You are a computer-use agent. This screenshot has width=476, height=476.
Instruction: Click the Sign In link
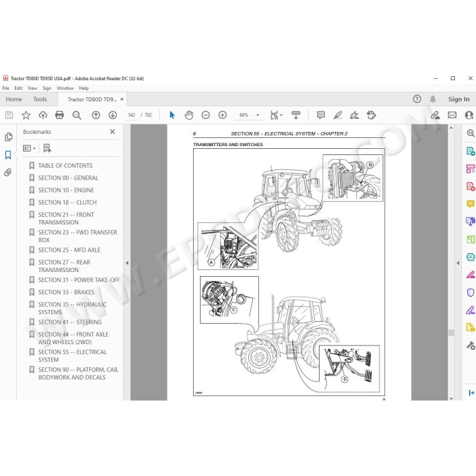pyautogui.click(x=459, y=99)
